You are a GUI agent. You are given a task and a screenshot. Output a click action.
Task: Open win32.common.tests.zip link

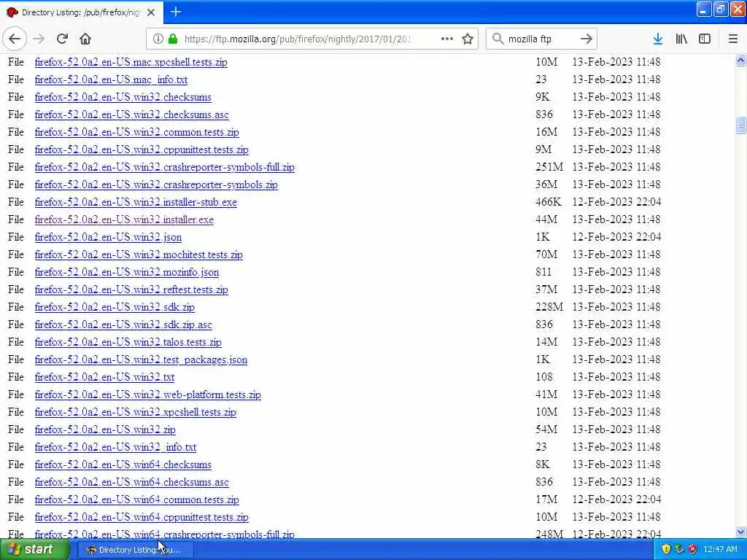(x=136, y=132)
